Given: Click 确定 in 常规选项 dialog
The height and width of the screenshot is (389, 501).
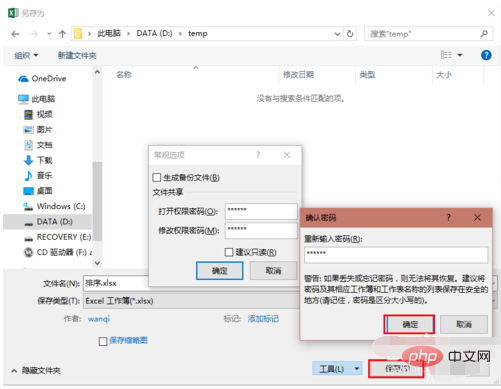Looking at the screenshot, I should 219,271.
